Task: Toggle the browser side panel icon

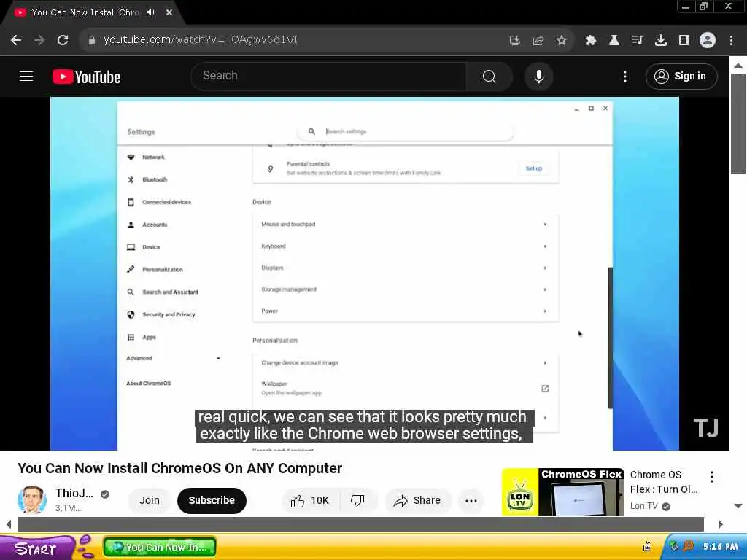Action: point(684,41)
